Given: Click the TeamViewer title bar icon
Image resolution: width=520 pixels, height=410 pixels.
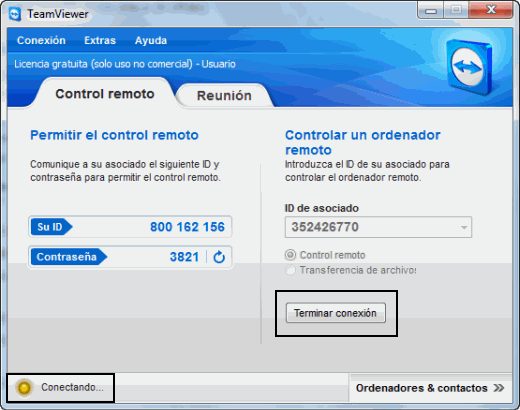Looking at the screenshot, I should pos(14,14).
